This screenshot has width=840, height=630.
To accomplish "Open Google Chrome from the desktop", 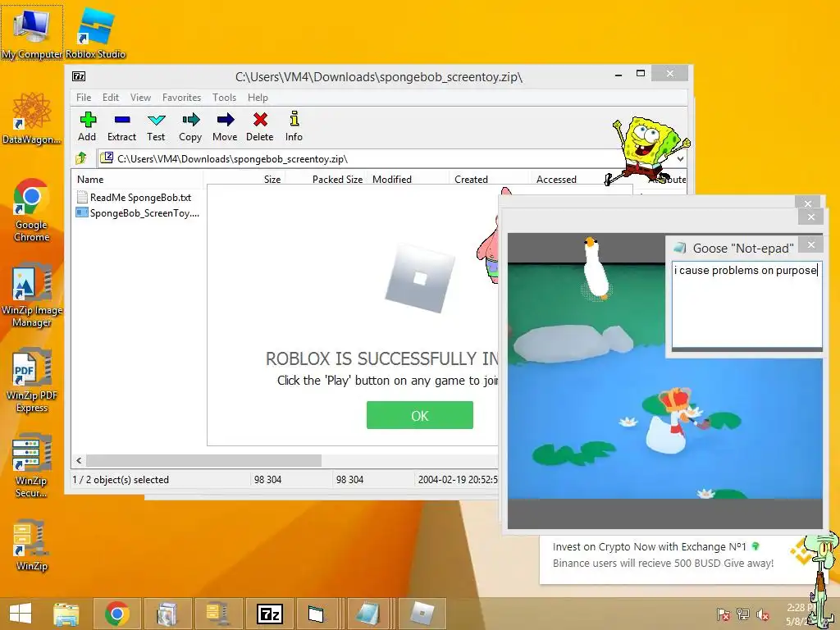I will click(x=32, y=209).
